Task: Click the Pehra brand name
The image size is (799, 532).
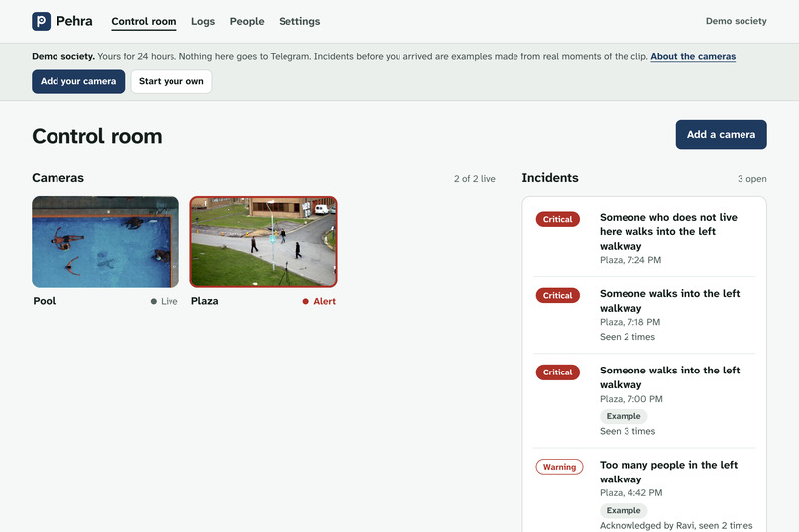Action: pyautogui.click(x=74, y=21)
